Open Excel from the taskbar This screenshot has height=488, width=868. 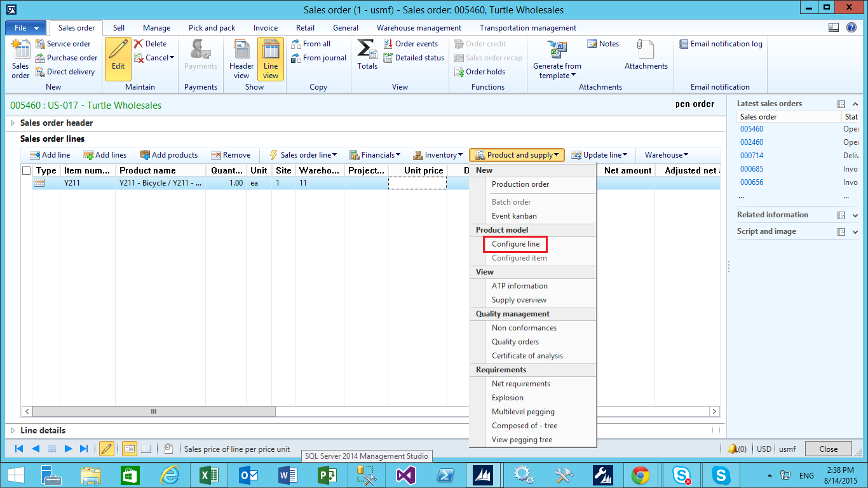coord(210,475)
